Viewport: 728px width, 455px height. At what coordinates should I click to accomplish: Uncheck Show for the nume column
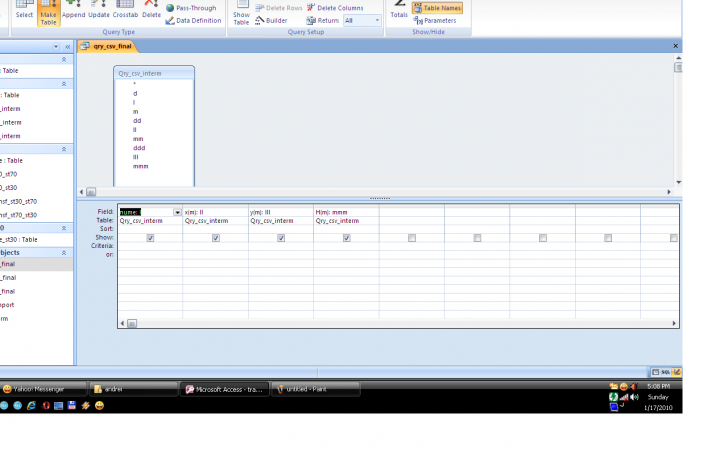tap(150, 238)
